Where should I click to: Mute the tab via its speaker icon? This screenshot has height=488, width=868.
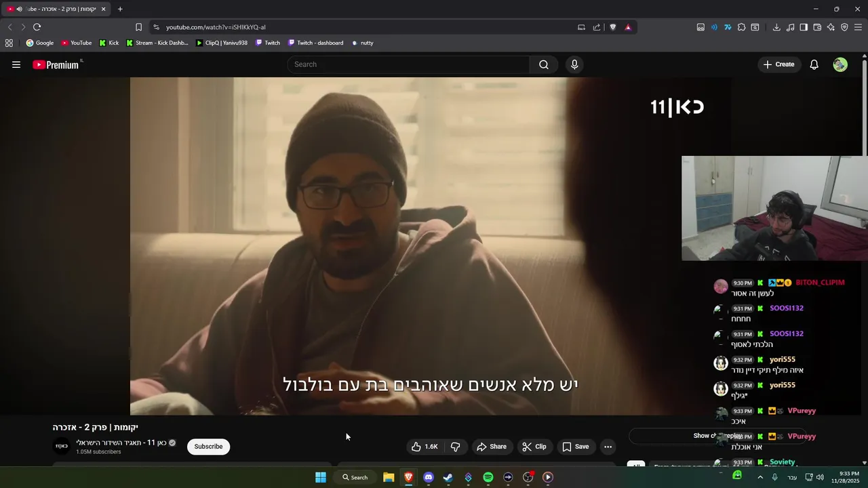pos(19,9)
